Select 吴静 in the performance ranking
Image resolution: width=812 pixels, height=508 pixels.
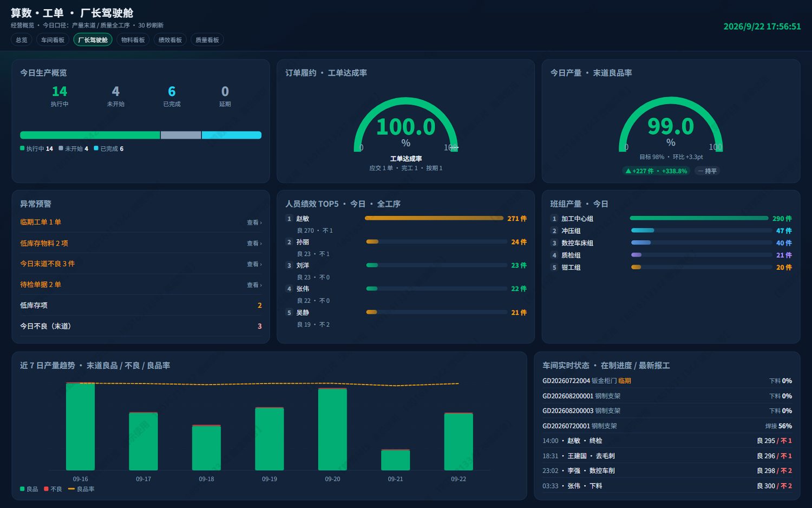click(406, 318)
